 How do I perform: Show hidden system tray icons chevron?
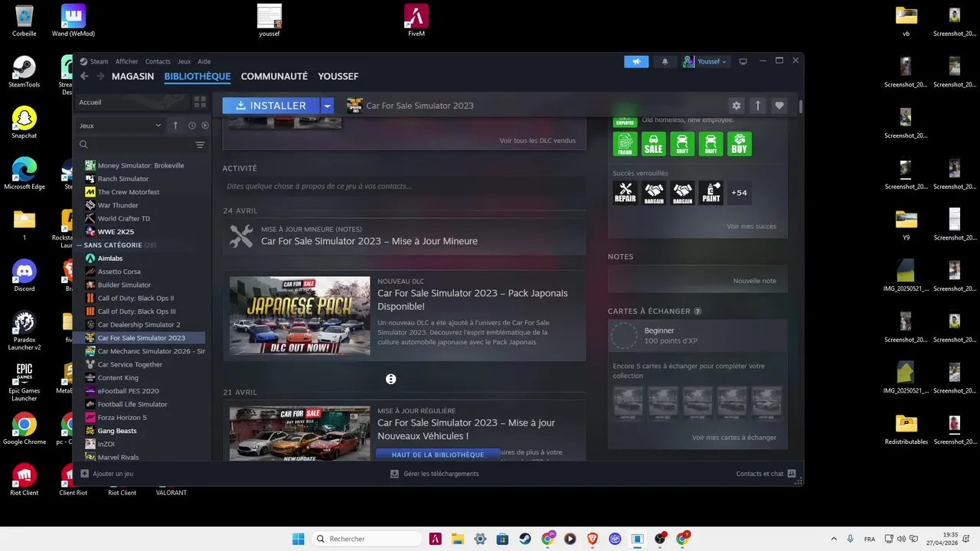tap(834, 539)
